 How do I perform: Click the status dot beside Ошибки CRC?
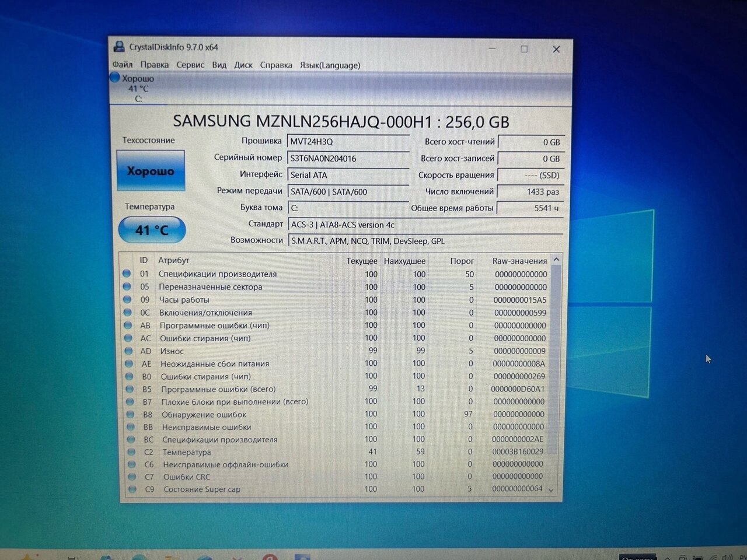pos(131,477)
